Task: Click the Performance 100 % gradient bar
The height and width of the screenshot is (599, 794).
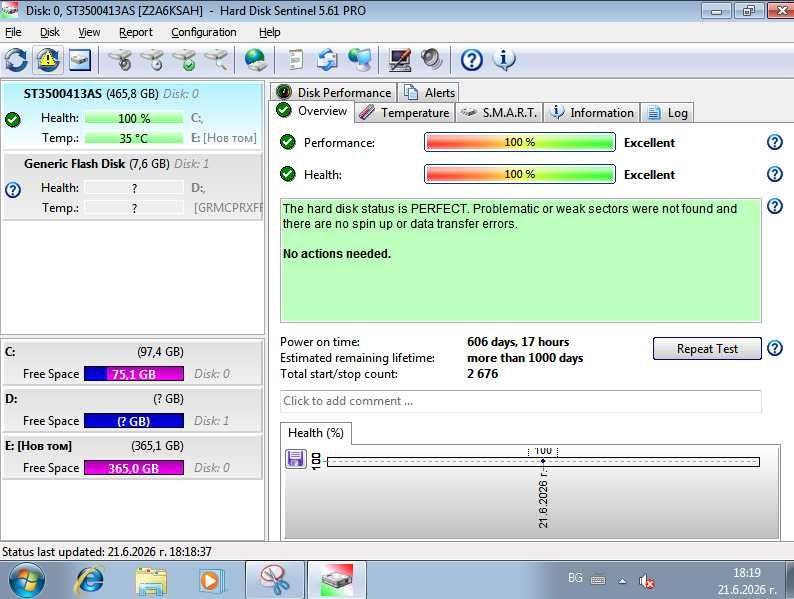Action: click(520, 142)
